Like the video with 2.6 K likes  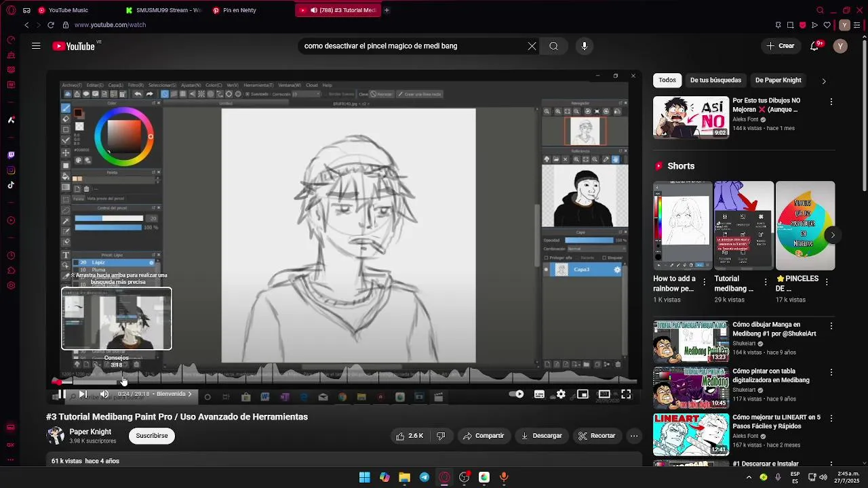(x=410, y=436)
